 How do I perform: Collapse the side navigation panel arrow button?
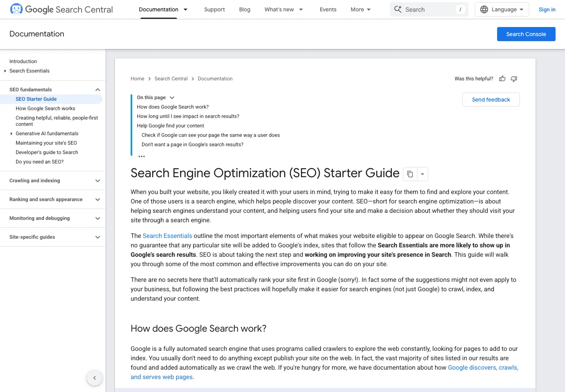[x=95, y=378]
